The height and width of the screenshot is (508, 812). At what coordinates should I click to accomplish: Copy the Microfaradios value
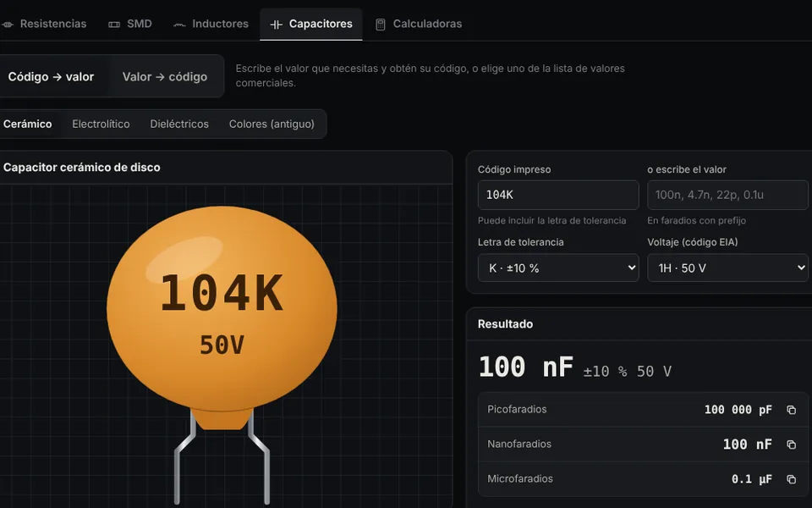pos(791,479)
